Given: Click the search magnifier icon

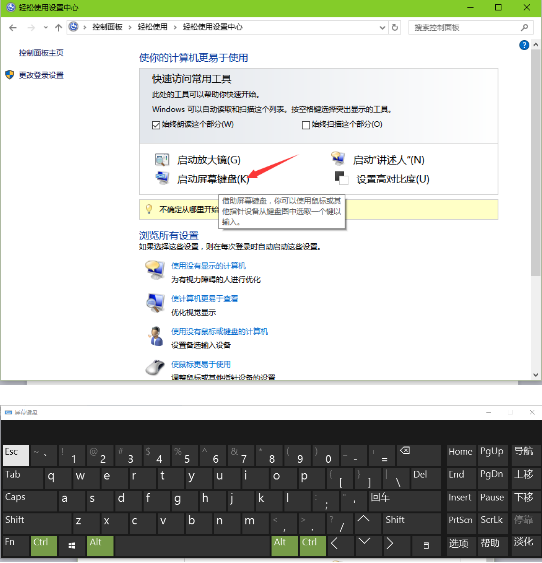Looking at the screenshot, I should coord(524,27).
